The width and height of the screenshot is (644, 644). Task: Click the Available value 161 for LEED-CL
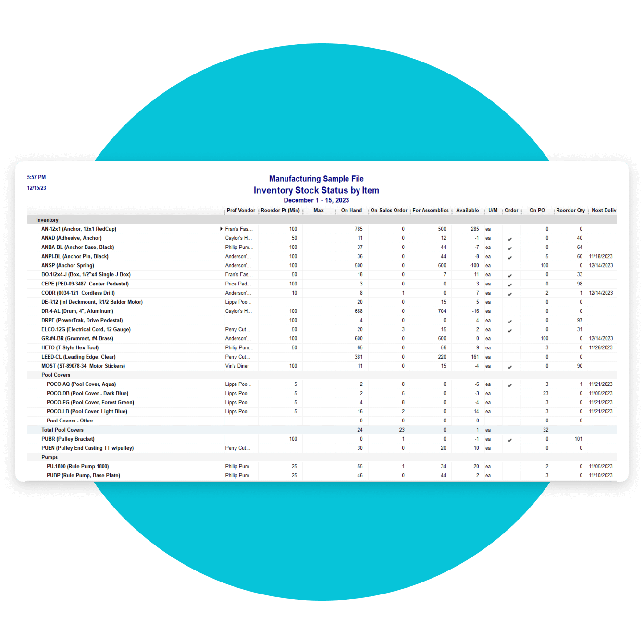475,357
